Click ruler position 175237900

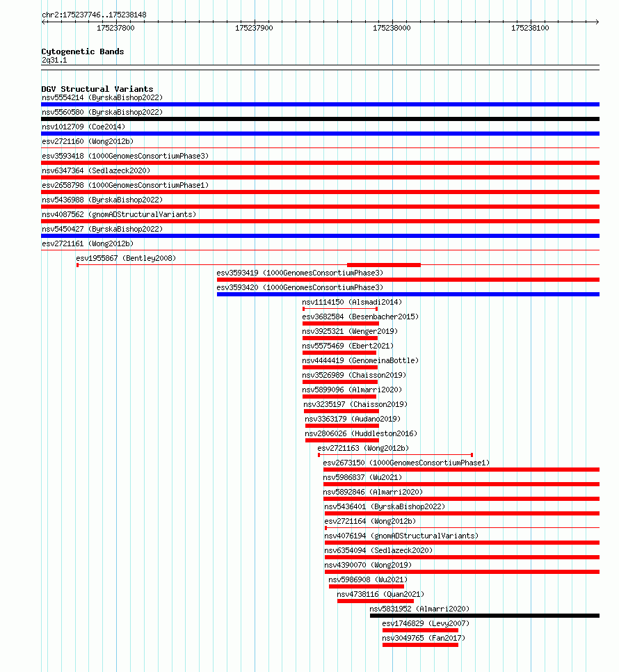point(254,28)
